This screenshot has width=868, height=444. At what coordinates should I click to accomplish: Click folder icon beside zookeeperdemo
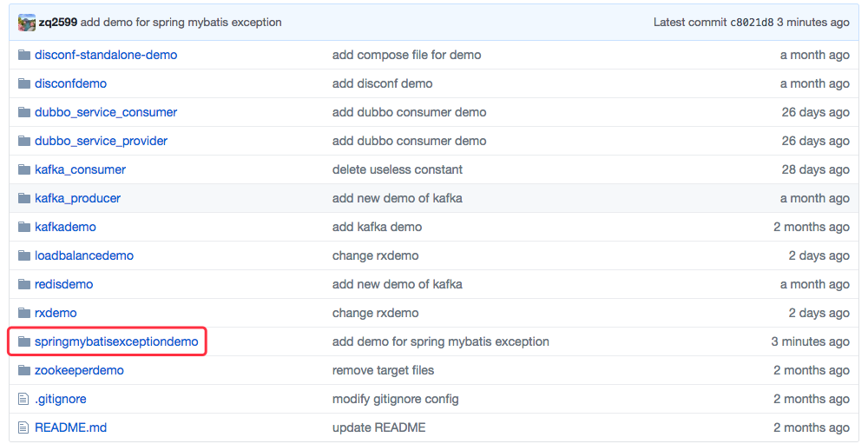pos(24,370)
